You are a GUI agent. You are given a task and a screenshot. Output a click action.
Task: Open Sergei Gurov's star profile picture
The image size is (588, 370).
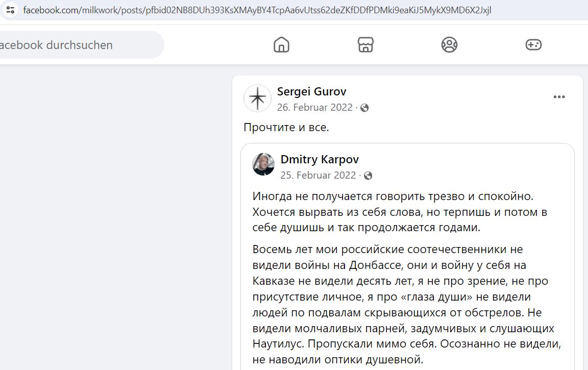(x=257, y=98)
